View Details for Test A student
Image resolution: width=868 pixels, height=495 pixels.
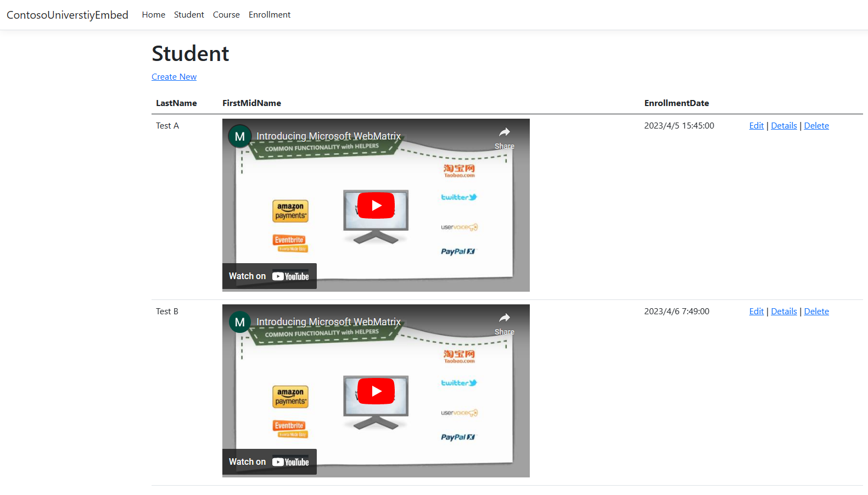click(784, 126)
